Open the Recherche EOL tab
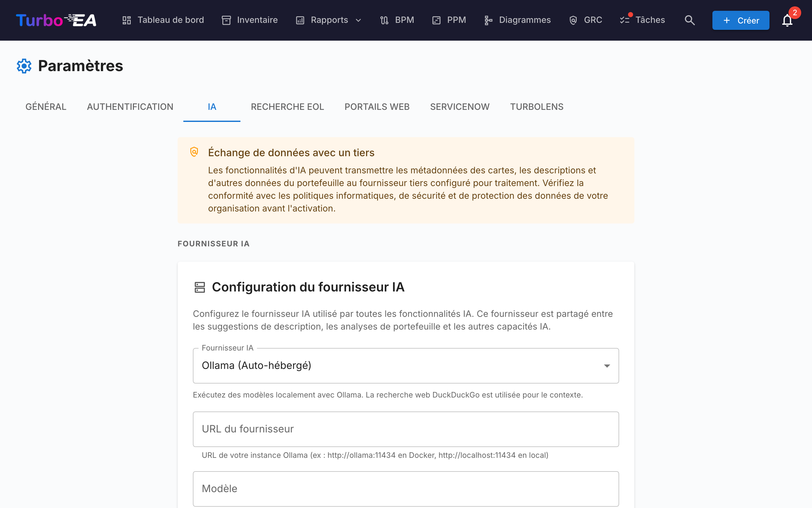 point(287,107)
